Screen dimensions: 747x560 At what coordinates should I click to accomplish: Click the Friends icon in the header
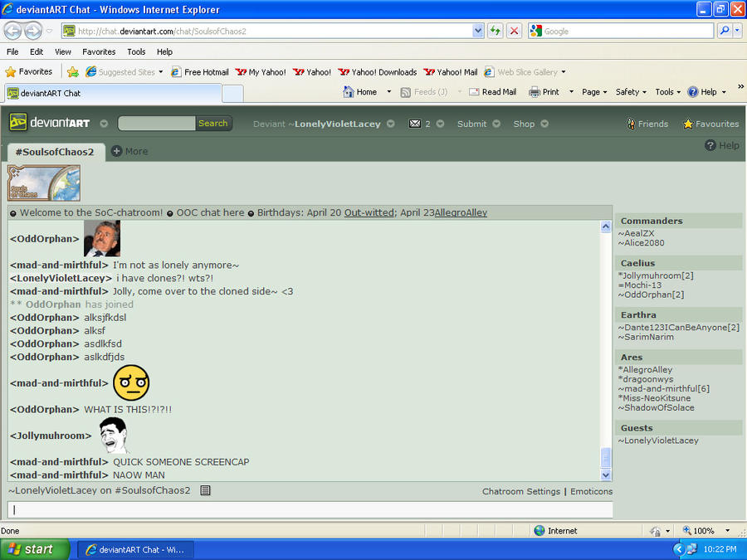[629, 123]
